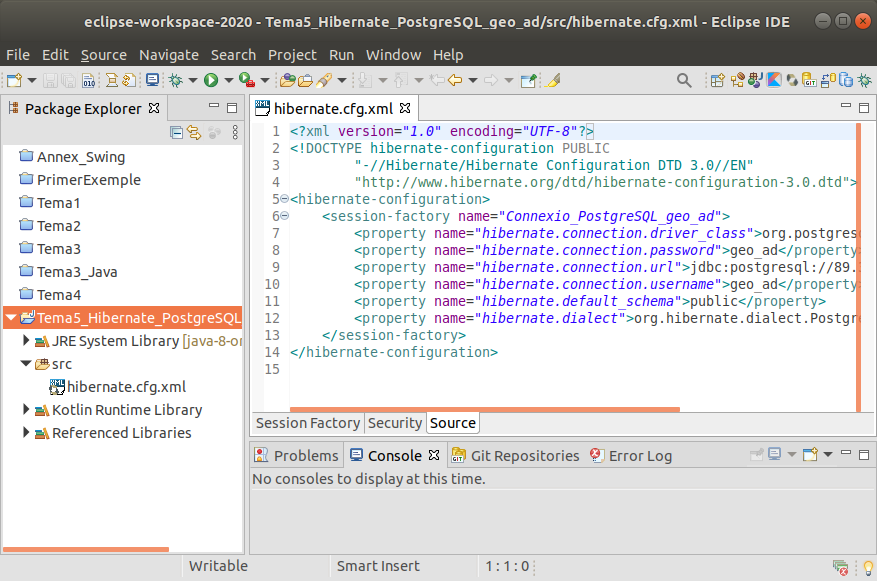The image size is (877, 581).
Task: Open the Back history dropdown arrow
Action: (473, 81)
